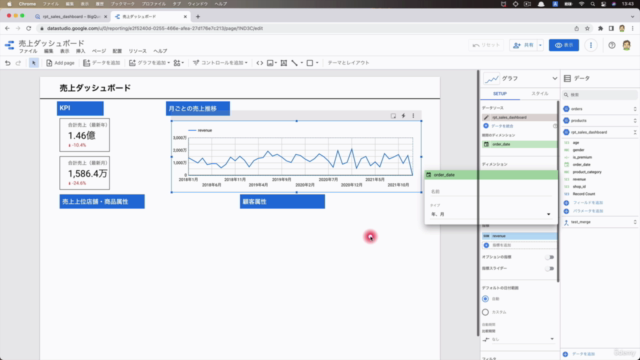Click the chart's export/explore icon
640x360 pixels.
click(393, 116)
